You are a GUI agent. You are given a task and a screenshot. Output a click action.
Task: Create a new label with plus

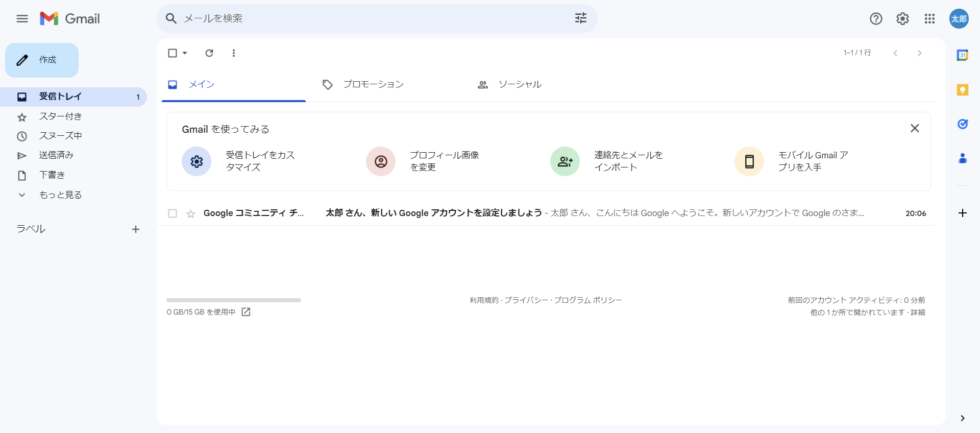136,229
